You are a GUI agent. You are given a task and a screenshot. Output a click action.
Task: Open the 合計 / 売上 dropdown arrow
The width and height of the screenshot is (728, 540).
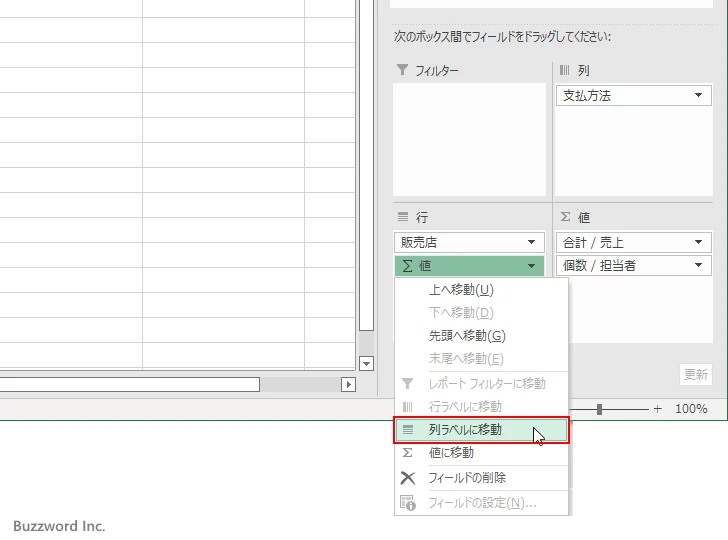698,242
